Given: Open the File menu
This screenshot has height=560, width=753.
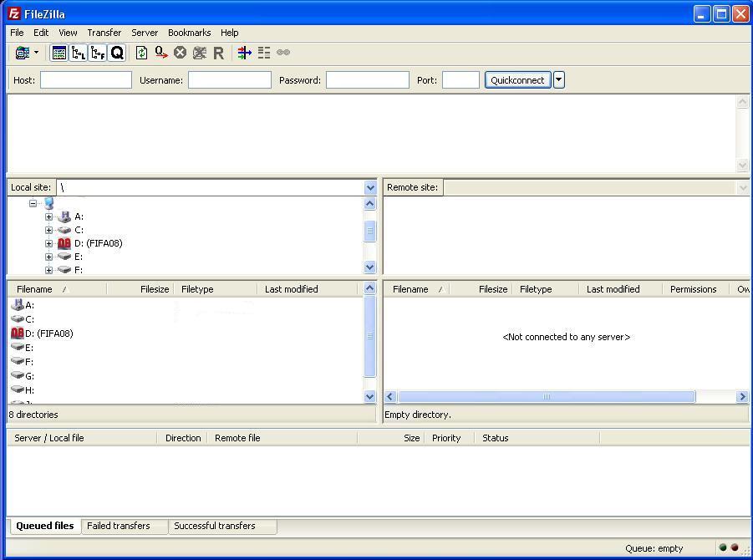Looking at the screenshot, I should click(x=17, y=33).
